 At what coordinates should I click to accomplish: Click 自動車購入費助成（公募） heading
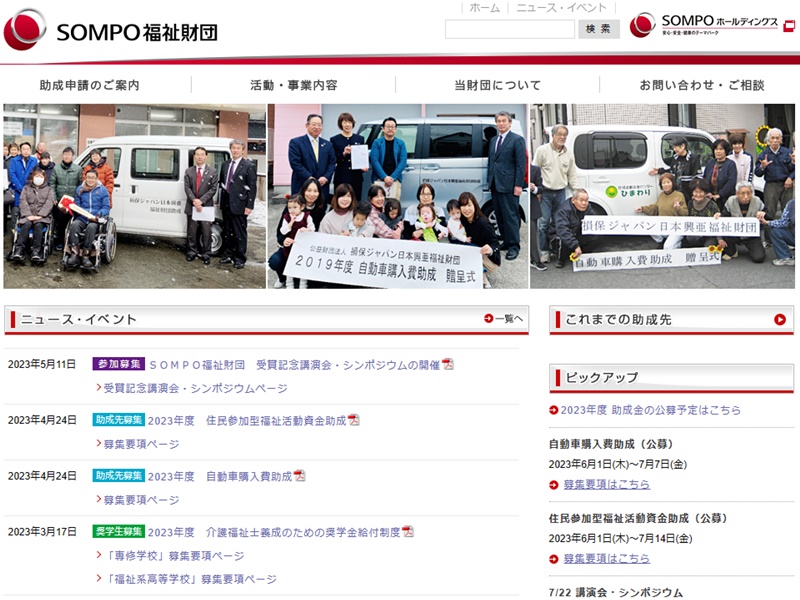pyautogui.click(x=611, y=444)
